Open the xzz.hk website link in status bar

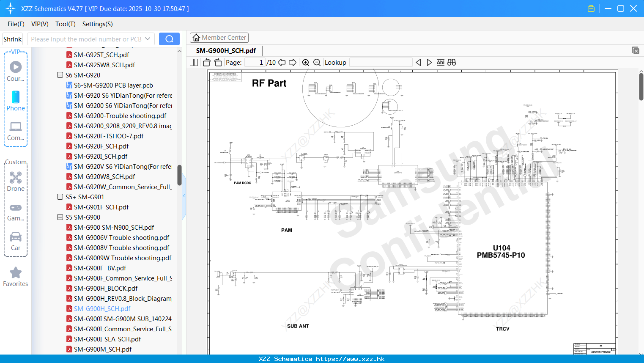[350, 359]
